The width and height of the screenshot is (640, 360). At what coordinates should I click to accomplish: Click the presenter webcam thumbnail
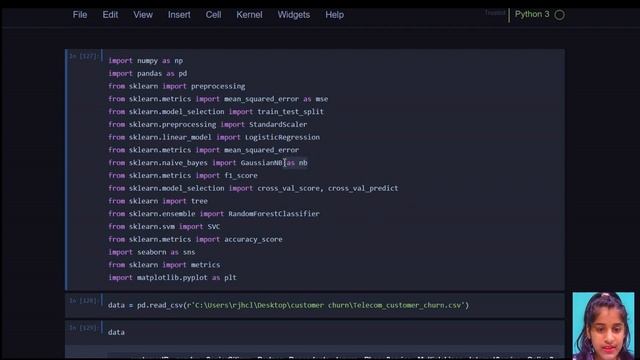[x=603, y=326]
